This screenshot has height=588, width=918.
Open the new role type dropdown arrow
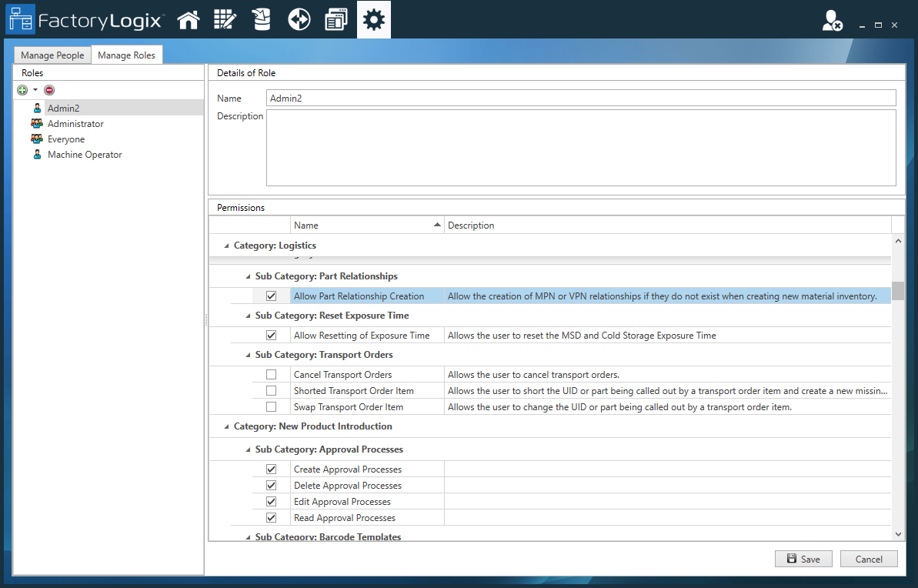point(34,90)
